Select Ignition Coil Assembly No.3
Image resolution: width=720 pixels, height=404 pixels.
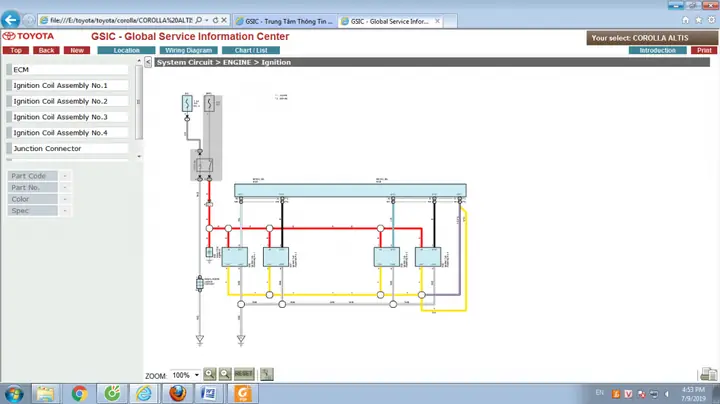point(67,117)
